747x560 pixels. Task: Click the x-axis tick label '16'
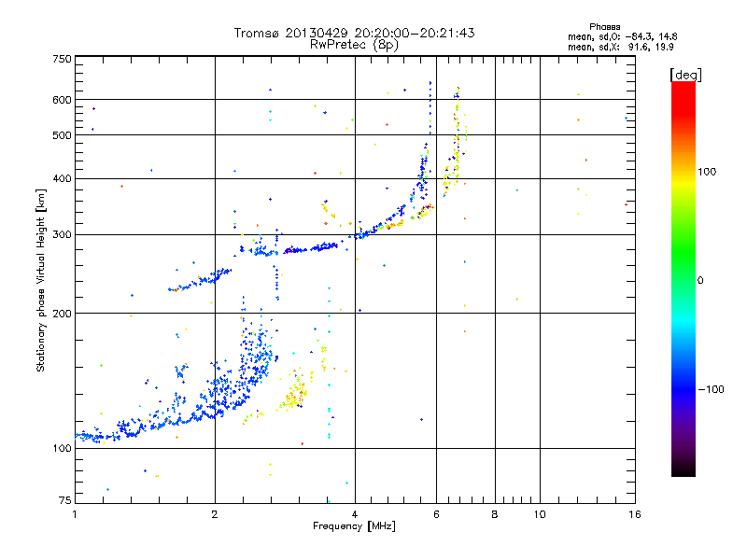pos(635,514)
